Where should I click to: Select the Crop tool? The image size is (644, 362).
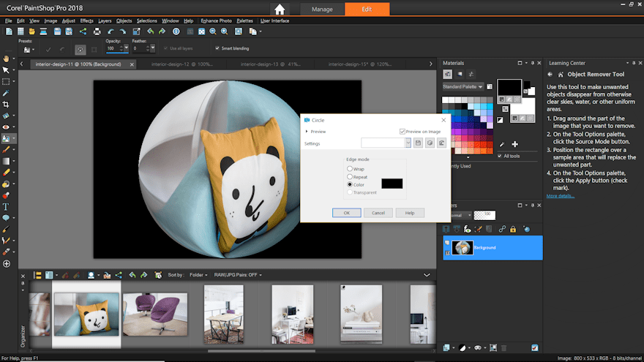[x=6, y=105]
